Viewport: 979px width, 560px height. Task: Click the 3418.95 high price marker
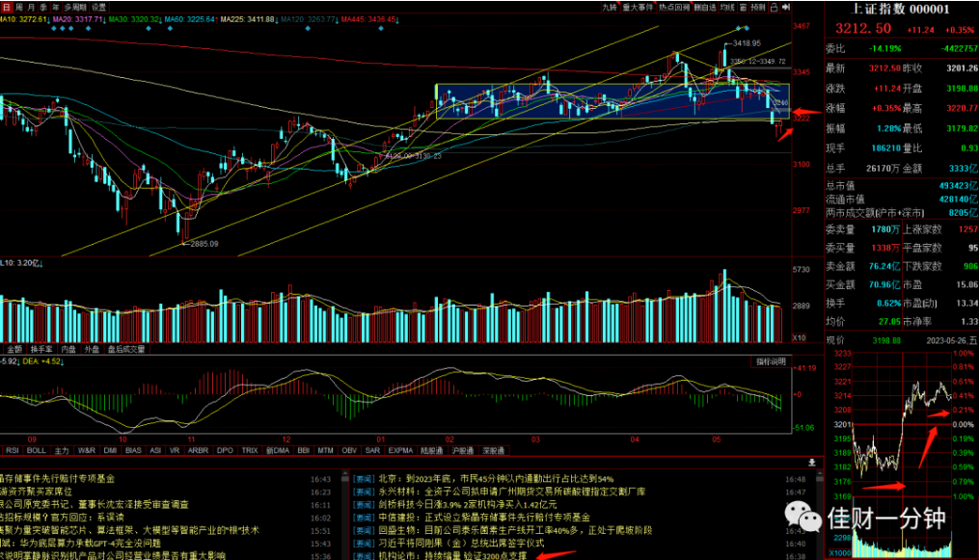click(747, 43)
